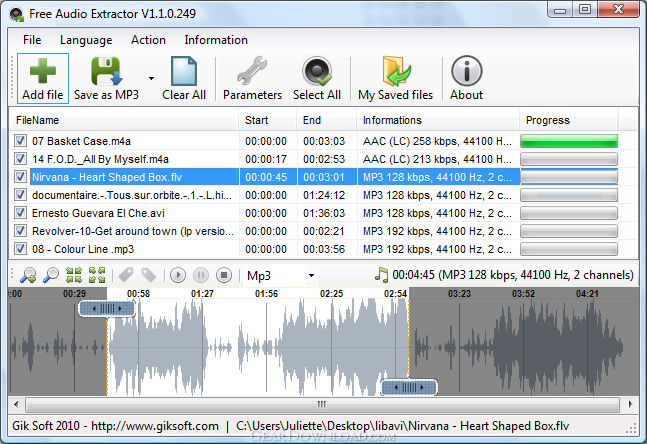Screen dimensions: 647x444
Task: Toggle Revolver-10-Get around town checkbox
Action: [x=20, y=231]
